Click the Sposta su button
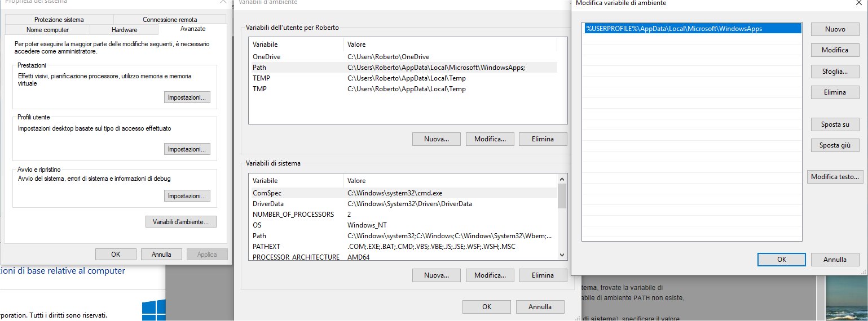Image resolution: width=868 pixels, height=321 pixels. click(x=835, y=124)
